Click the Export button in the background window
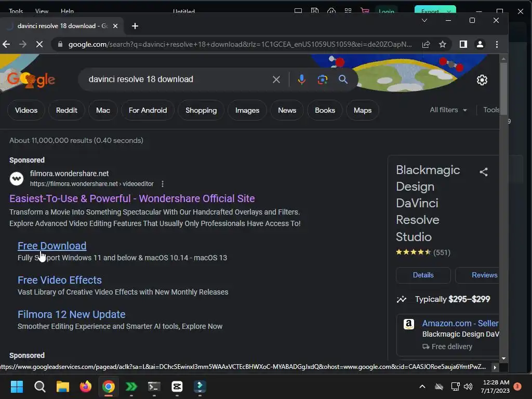This screenshot has width=532, height=399. point(435,10)
